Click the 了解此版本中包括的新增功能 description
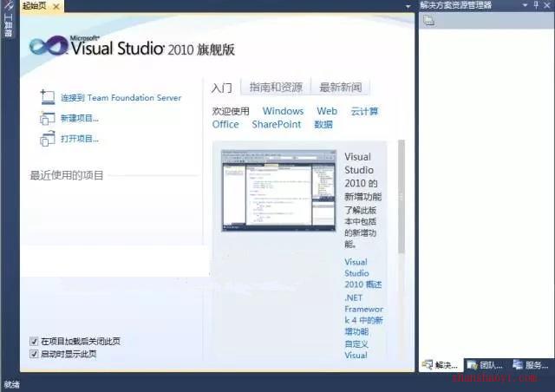This screenshot has width=555, height=392. [361, 227]
